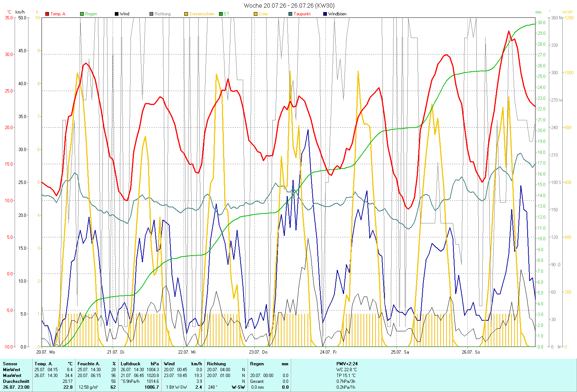
Task: Click the '180 S' direction axis label
Action: (556, 182)
